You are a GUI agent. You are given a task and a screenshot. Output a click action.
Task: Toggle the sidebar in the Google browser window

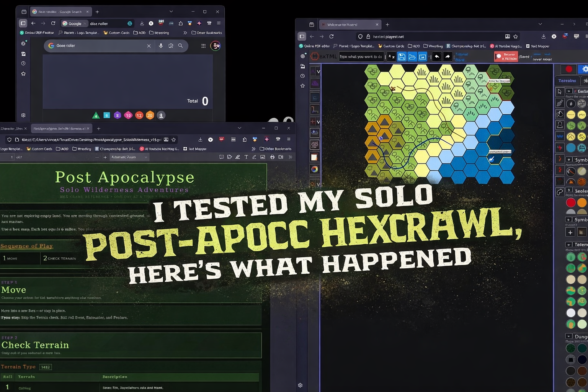(23, 23)
